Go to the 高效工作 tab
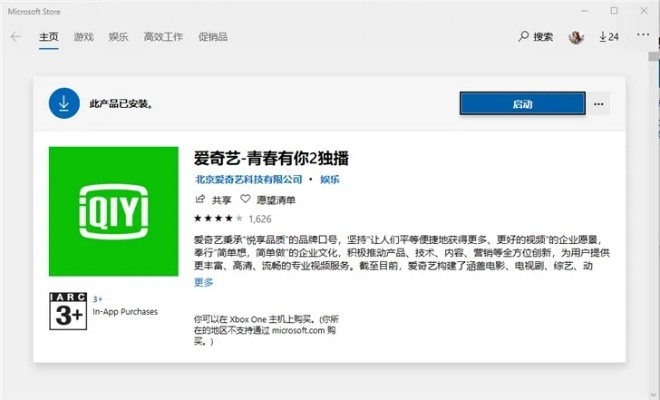 click(163, 37)
